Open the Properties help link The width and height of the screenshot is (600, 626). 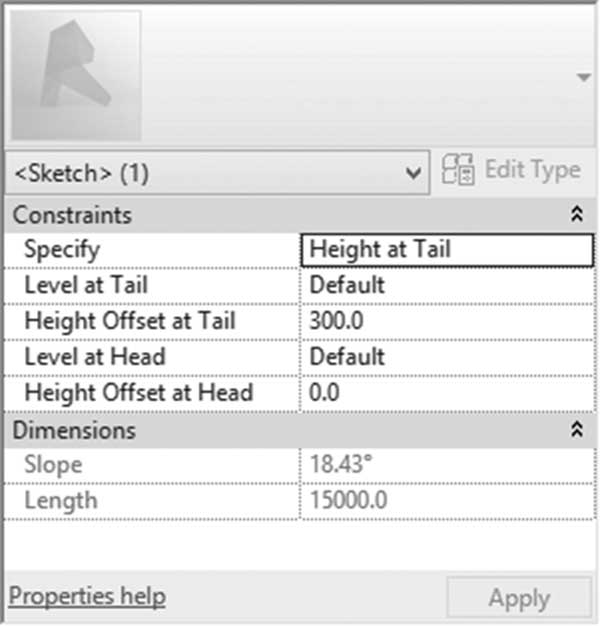click(x=87, y=597)
